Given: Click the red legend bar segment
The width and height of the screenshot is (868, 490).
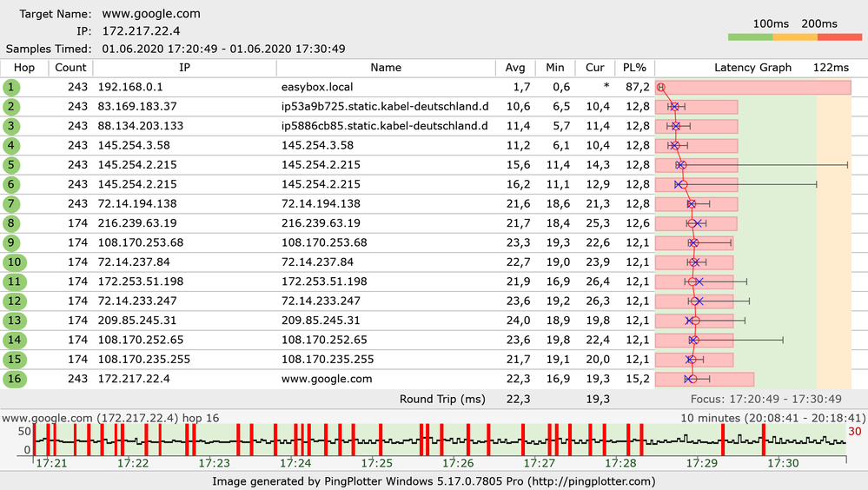Looking at the screenshot, I should pyautogui.click(x=840, y=37).
